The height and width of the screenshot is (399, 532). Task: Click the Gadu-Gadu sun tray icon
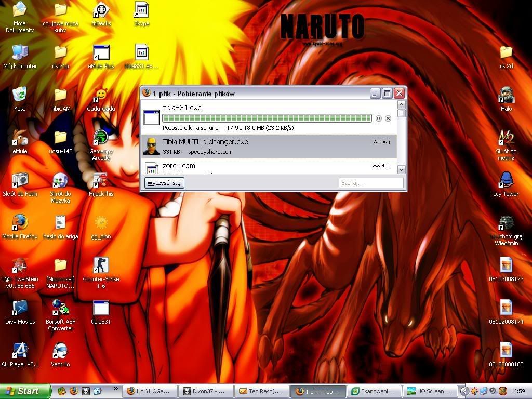[474, 392]
